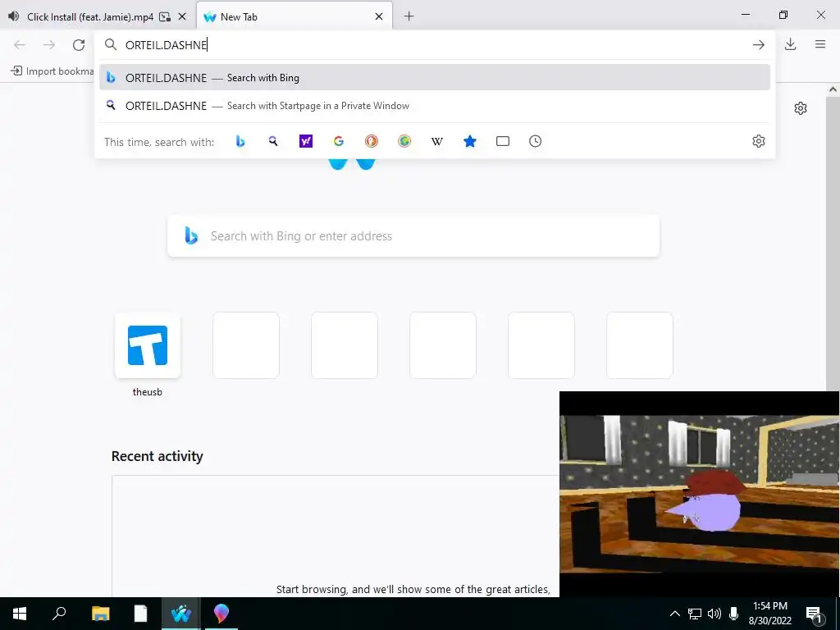The width and height of the screenshot is (840, 630).
Task: Close the New Tab tab
Action: click(379, 16)
